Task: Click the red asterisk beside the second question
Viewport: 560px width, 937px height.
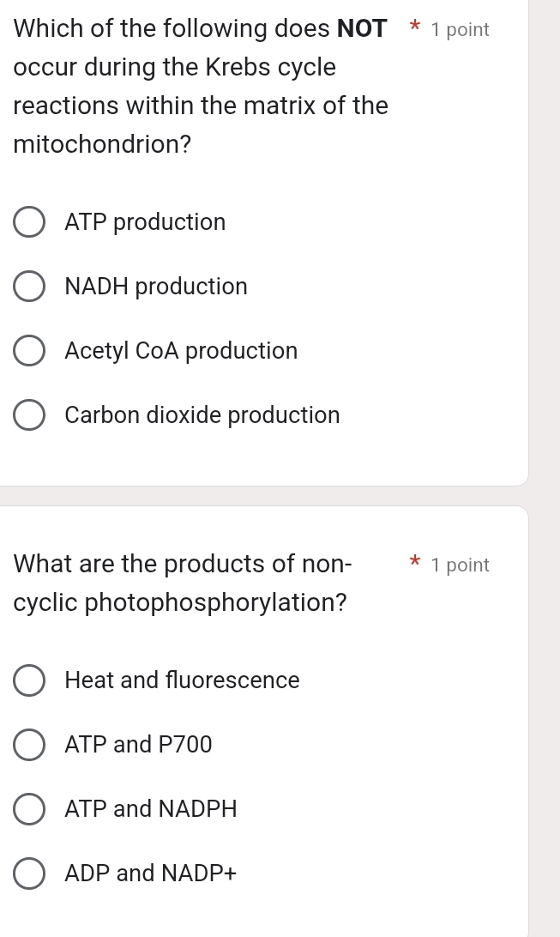Action: pyautogui.click(x=414, y=564)
